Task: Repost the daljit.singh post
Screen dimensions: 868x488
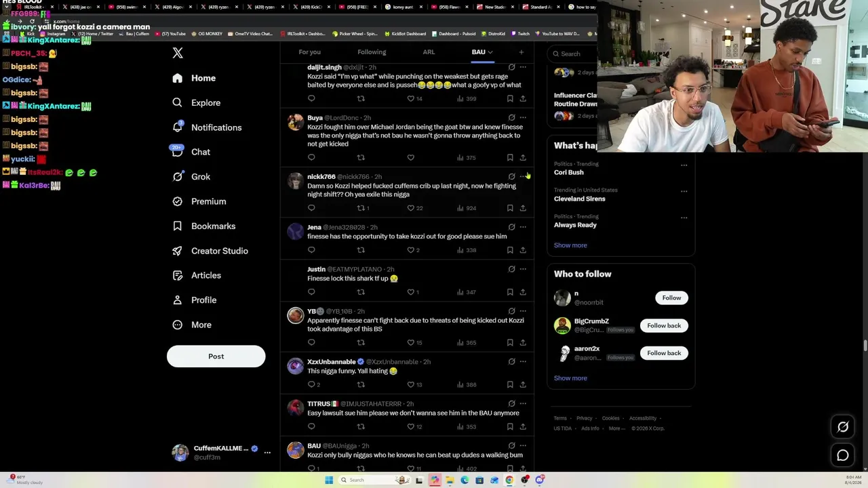Action: pos(361,99)
